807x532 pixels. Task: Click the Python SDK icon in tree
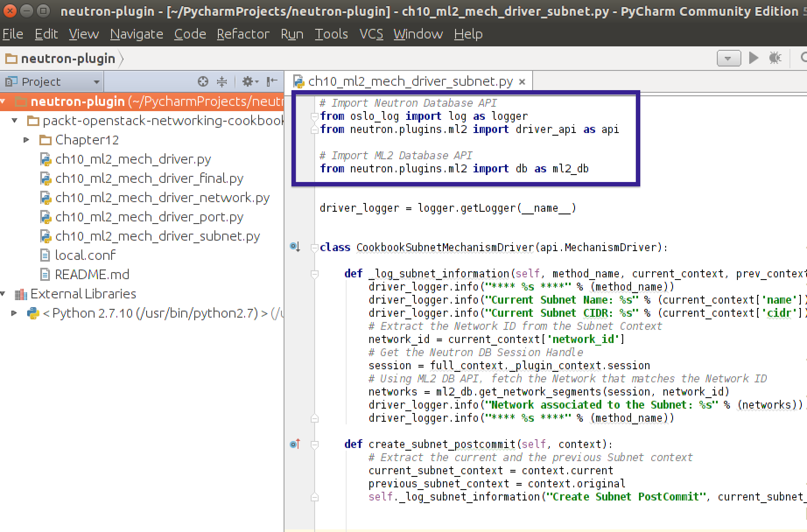(33, 313)
